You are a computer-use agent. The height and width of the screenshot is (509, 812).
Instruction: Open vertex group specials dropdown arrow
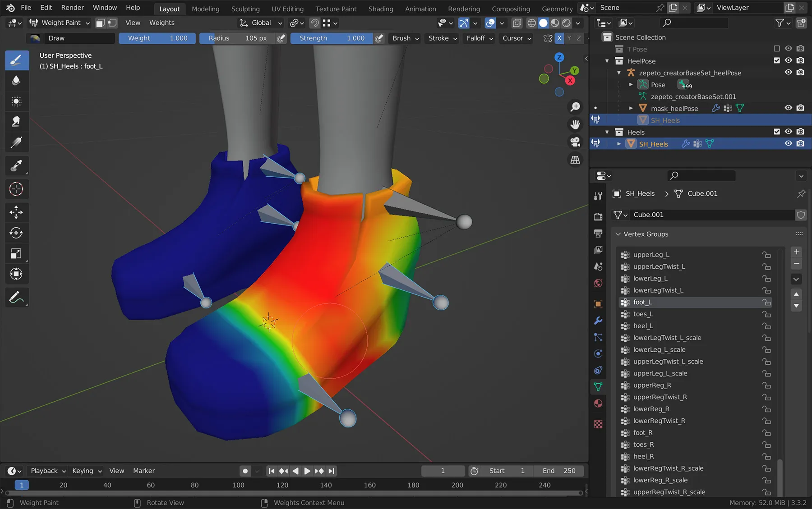[x=797, y=279]
